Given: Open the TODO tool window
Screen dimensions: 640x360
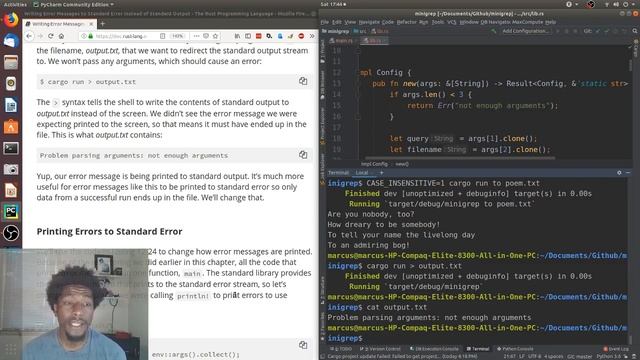Looking at the screenshot, I should click(341, 349).
